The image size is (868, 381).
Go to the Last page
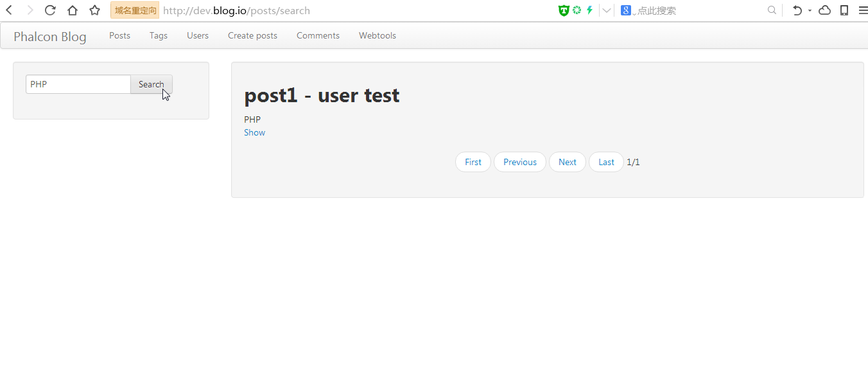(607, 162)
